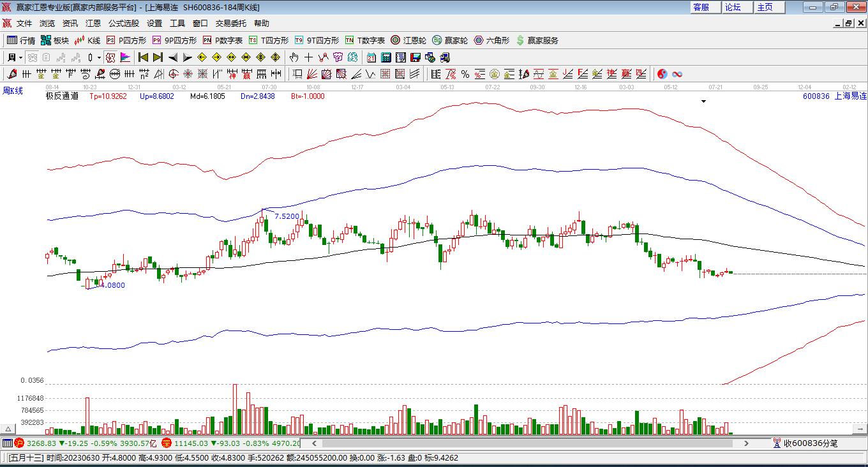Select the percent (%) line tool
The height and width of the screenshot is (467, 868).
pos(465,74)
